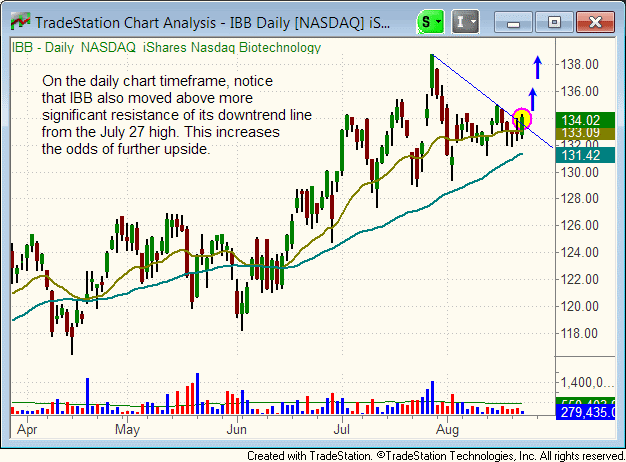
Task: Select the upper blue up-arrow drawing
Action: 538,67
